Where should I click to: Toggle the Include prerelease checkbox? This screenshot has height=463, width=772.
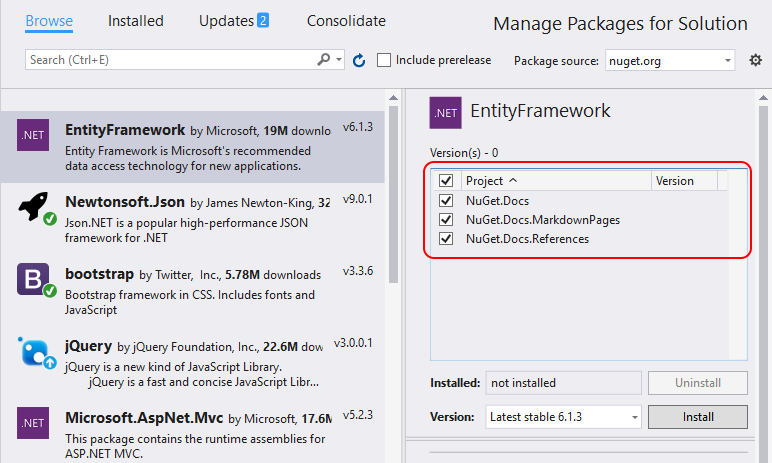(384, 60)
